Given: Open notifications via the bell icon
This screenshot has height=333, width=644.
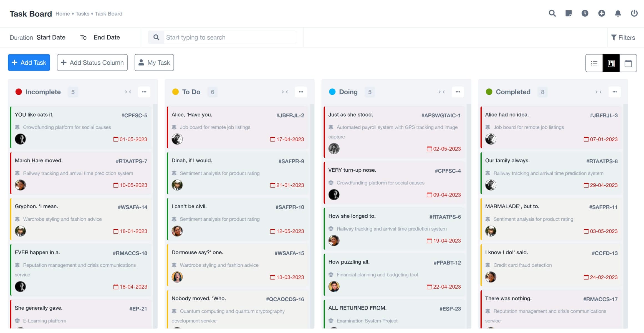Looking at the screenshot, I should tap(618, 13).
